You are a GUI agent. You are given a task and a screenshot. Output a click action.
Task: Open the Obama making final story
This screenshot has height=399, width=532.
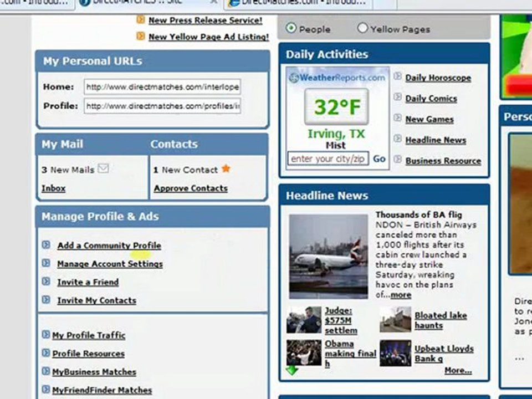[350, 354]
